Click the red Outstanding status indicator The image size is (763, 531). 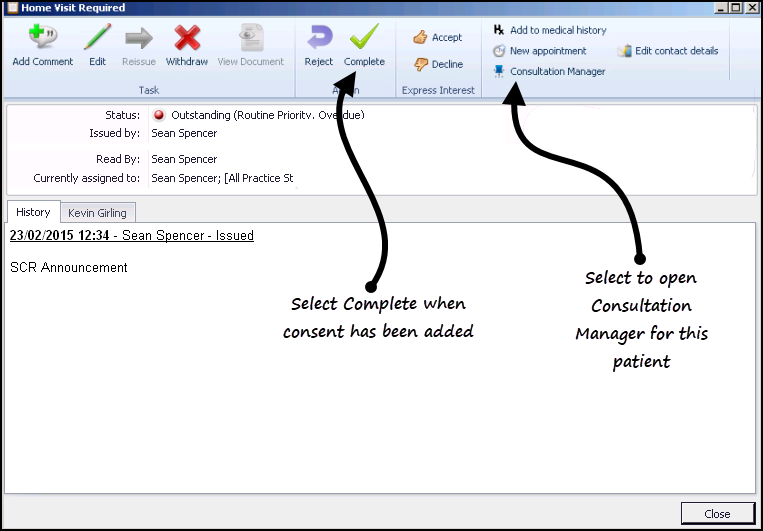(x=159, y=115)
